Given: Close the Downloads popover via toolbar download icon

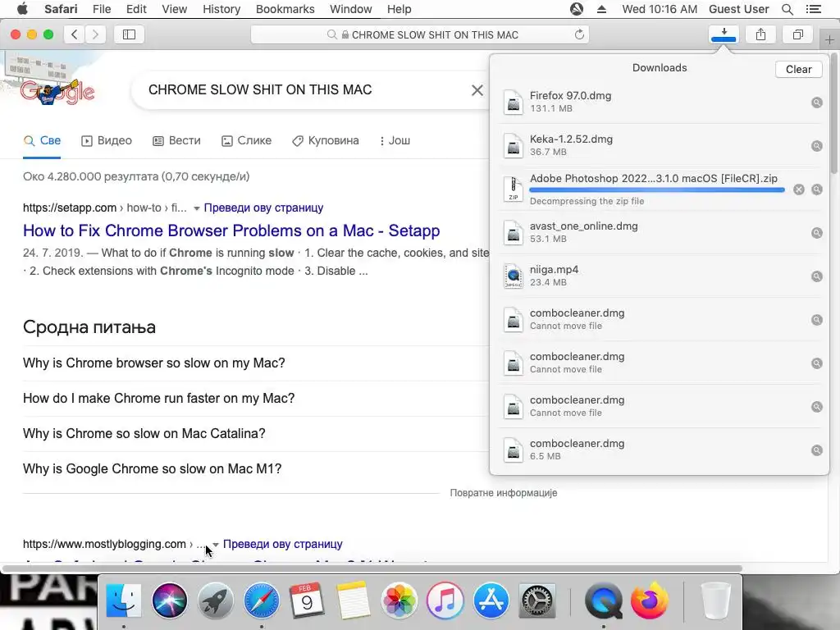Looking at the screenshot, I should [x=724, y=34].
